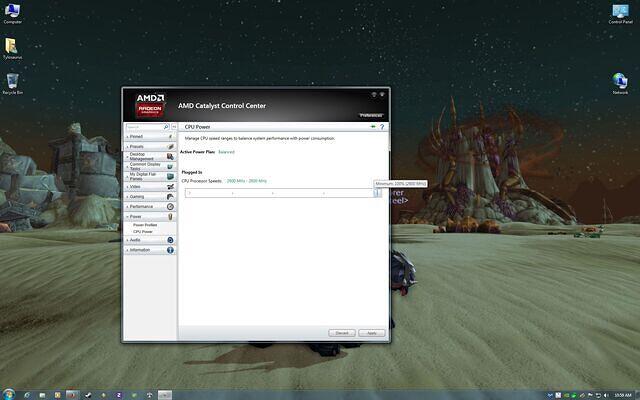Click the 2800 MHz speed range text
Screen dimensions: 640x400
point(247,181)
